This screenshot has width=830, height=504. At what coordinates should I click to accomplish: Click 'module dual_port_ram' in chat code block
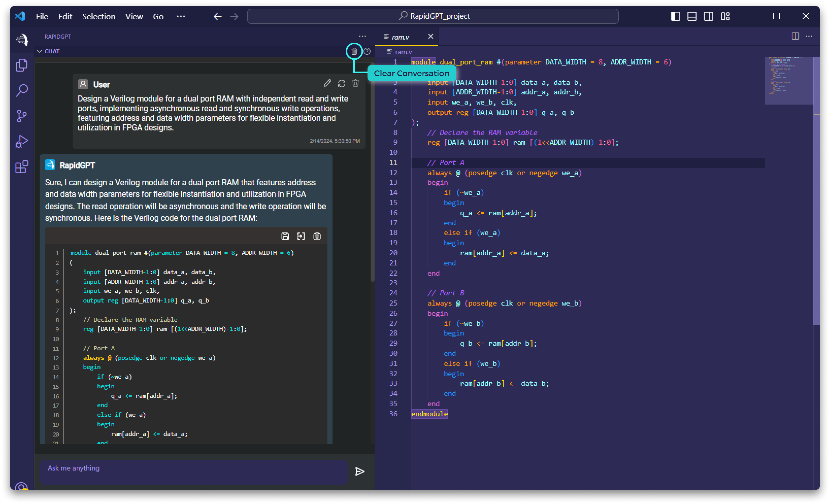[x=106, y=253]
